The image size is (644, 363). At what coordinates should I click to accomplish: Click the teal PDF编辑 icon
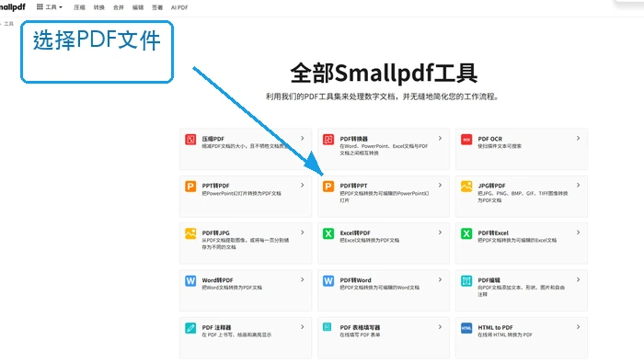pyautogui.click(x=466, y=281)
